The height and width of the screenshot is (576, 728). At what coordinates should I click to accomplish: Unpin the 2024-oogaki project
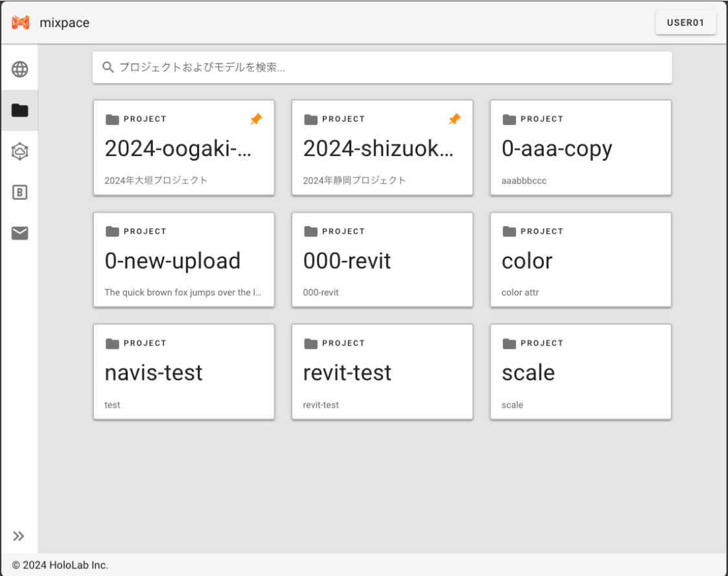click(256, 119)
